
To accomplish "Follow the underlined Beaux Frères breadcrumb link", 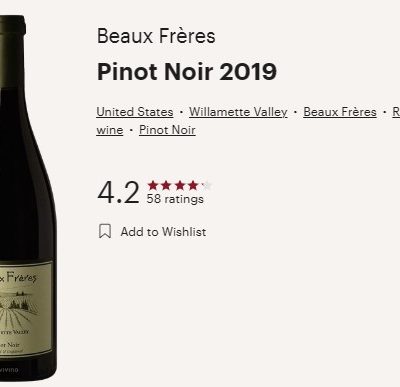I will pos(340,112).
